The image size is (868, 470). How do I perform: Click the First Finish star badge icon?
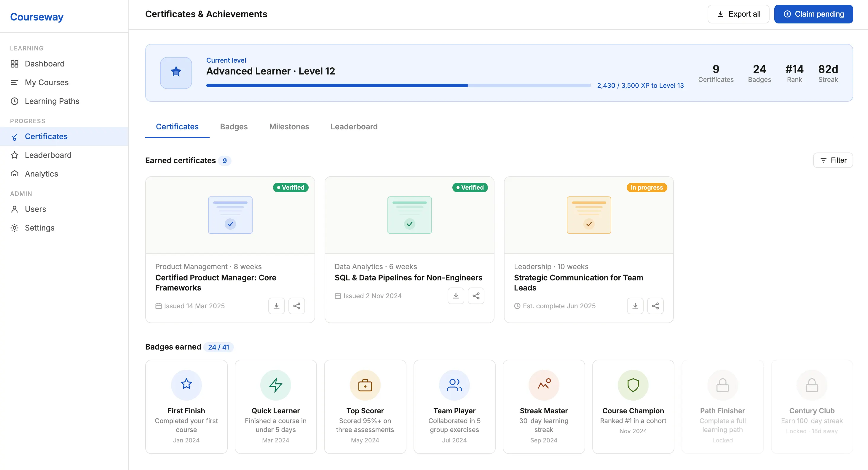click(186, 385)
